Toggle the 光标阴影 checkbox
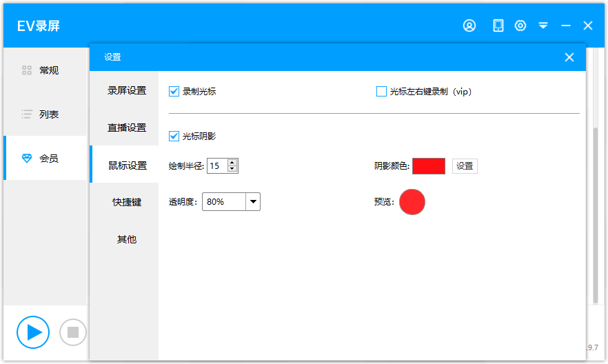The width and height of the screenshot is (608, 364). point(174,136)
